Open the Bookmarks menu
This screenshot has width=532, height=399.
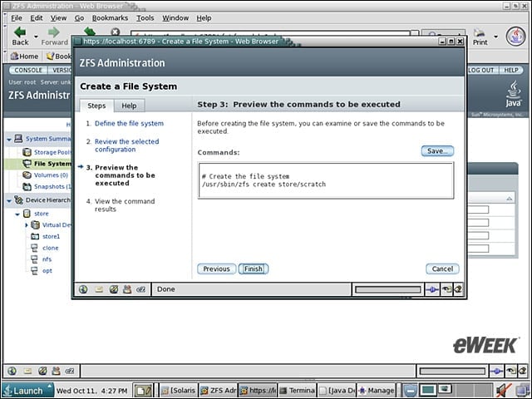(x=110, y=18)
